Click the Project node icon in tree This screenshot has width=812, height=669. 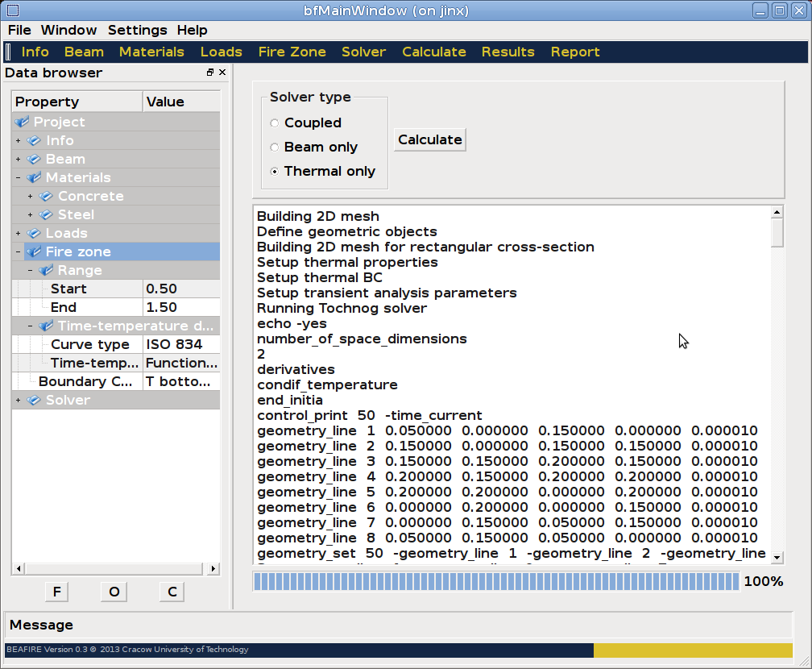point(22,122)
